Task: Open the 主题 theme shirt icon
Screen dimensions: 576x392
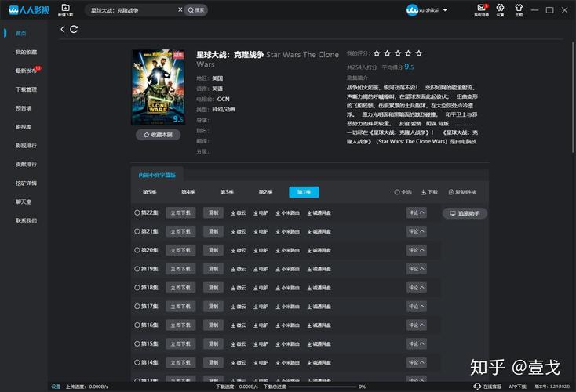Action: (519, 10)
